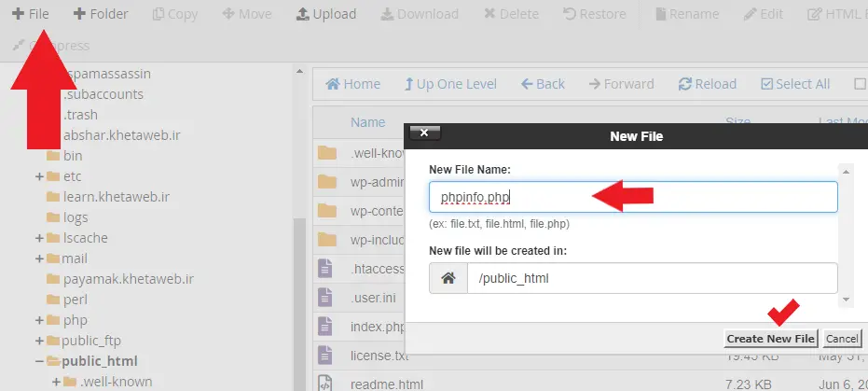The image size is (868, 391).
Task: Click the Edit toolbar button
Action: point(764,14)
